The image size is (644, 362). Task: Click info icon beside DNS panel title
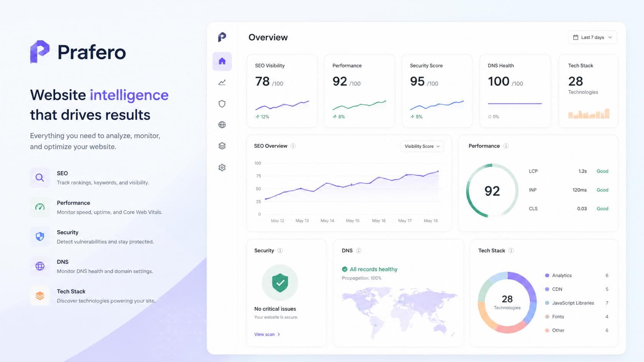[359, 251]
